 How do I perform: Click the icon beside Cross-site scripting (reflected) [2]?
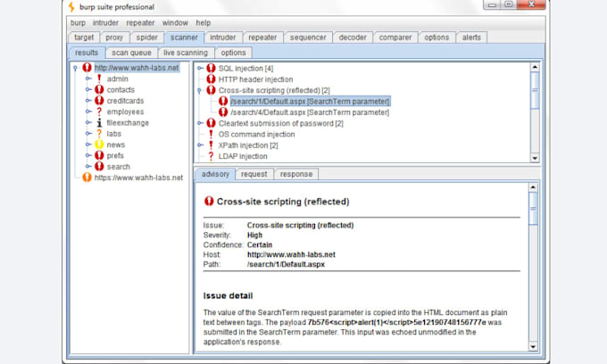click(x=211, y=90)
